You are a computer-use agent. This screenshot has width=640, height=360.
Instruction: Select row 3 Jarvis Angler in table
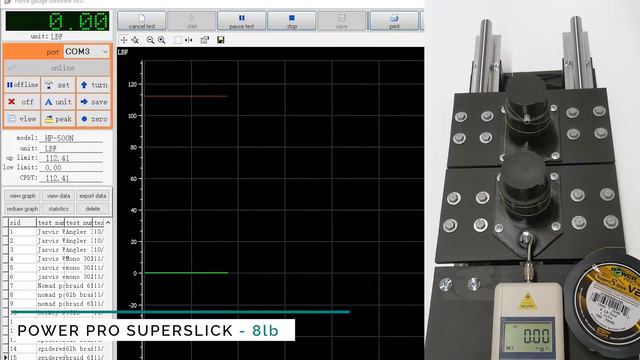[56, 249]
